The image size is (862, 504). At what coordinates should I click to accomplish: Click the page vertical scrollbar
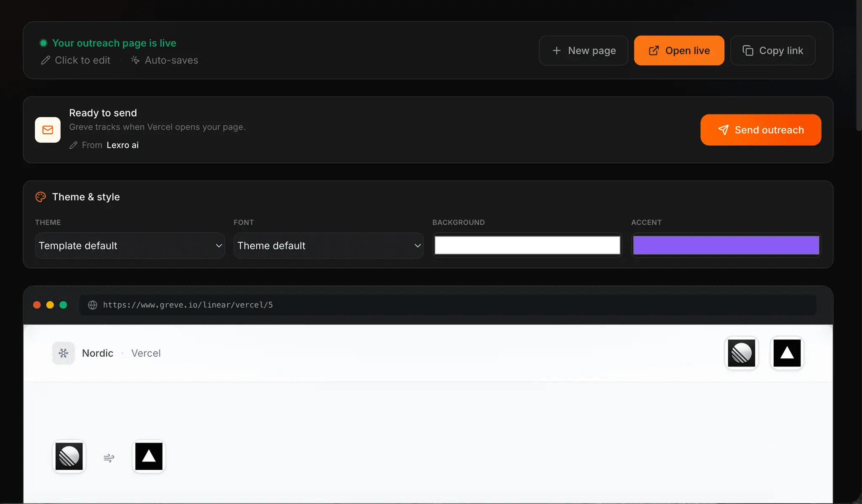coord(859,65)
